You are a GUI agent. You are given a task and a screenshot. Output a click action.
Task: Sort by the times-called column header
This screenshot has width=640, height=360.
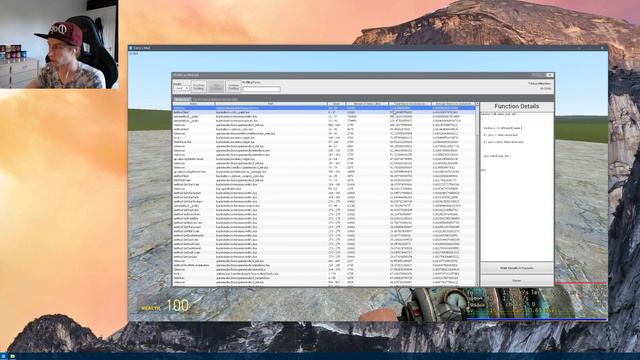(367, 104)
